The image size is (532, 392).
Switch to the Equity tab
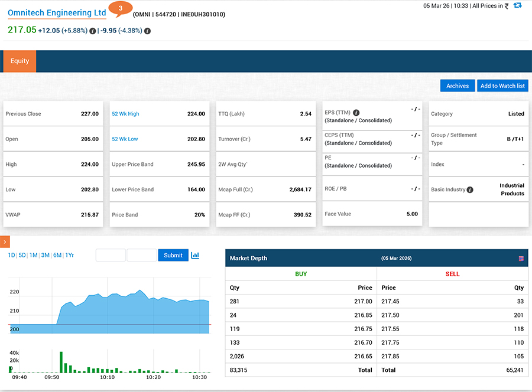click(x=20, y=61)
